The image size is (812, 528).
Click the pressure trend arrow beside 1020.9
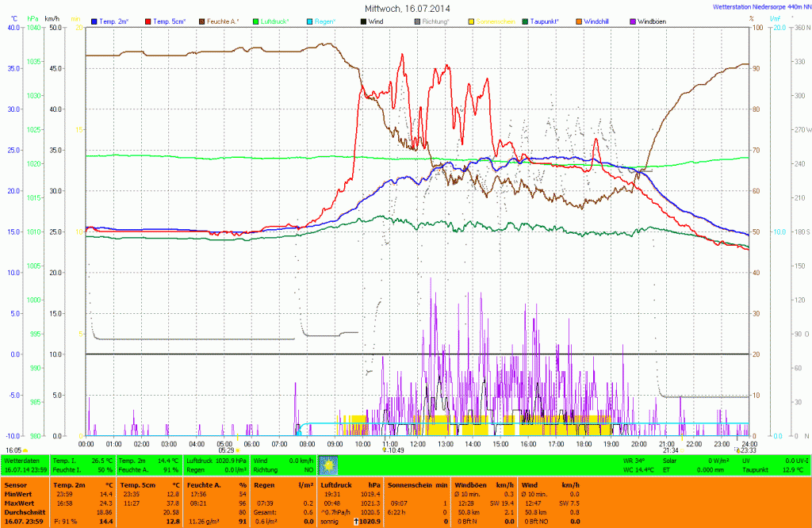tap(356, 521)
